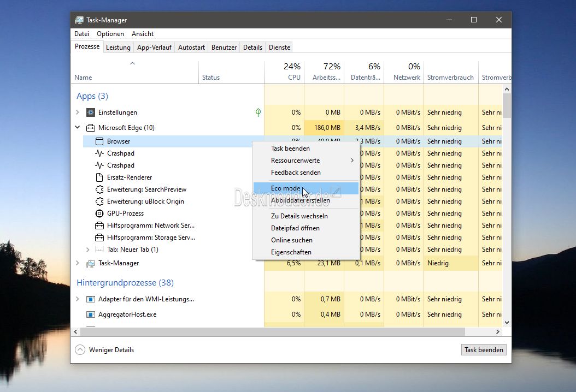This screenshot has width=576, height=392.
Task: Switch to the Leistung tab
Action: click(x=118, y=47)
